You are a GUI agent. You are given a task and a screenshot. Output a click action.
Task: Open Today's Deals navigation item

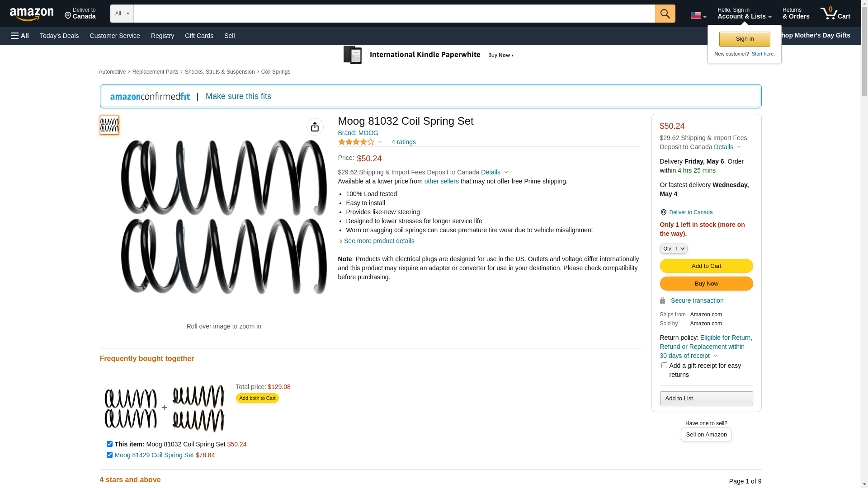59,36
